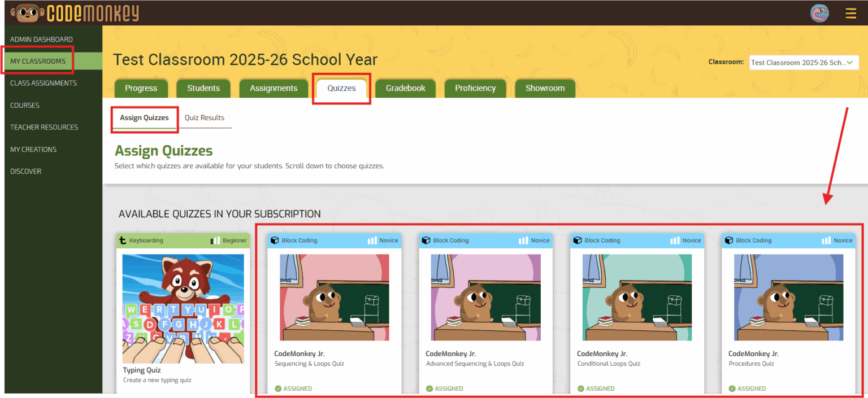This screenshot has width=868, height=398.
Task: Click Block Coding cube icon on Procedures Quiz
Action: (x=729, y=240)
